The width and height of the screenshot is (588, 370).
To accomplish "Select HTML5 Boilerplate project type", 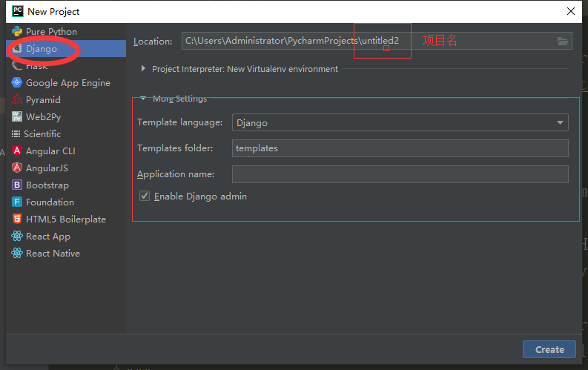I will (x=66, y=219).
